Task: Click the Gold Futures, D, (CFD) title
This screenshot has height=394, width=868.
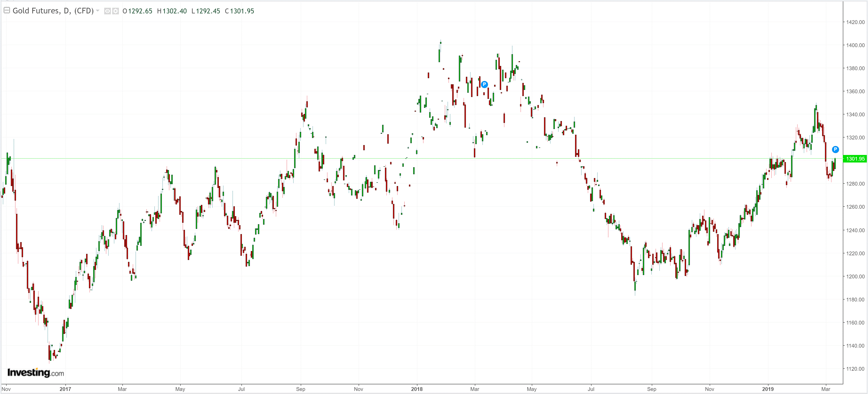Action: pos(53,11)
